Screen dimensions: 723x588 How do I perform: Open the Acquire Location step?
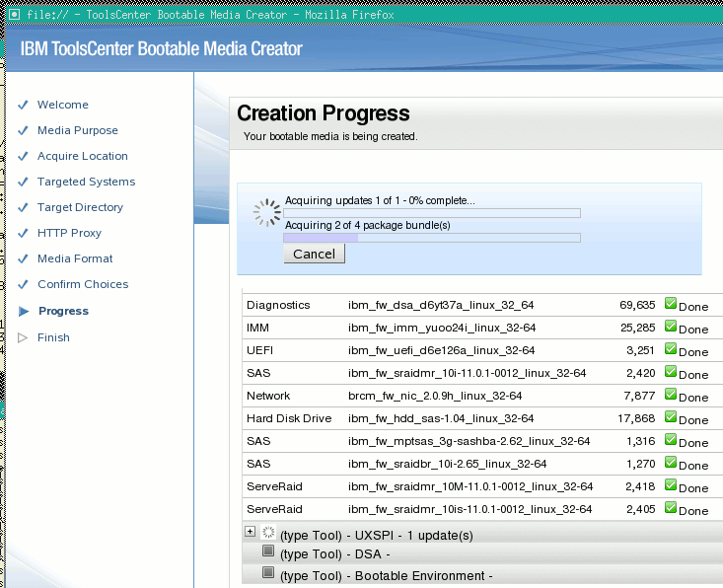click(83, 156)
